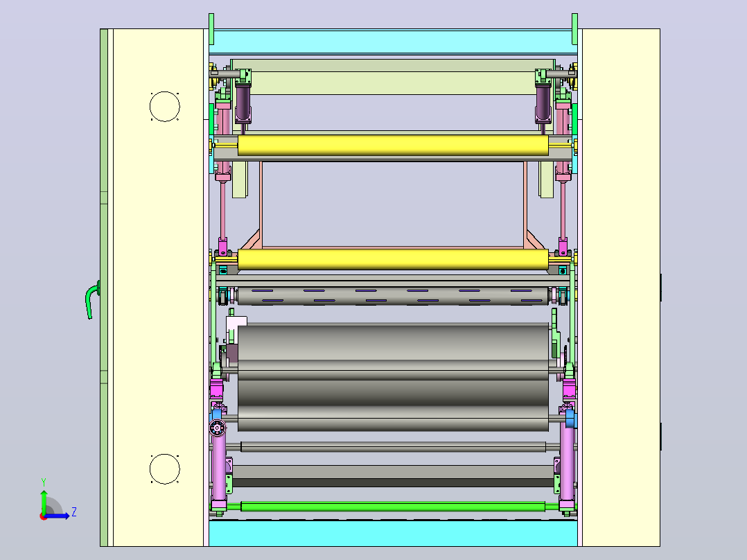This screenshot has width=747, height=560.
Task: Select the upper yellow roller
Action: pos(393,145)
